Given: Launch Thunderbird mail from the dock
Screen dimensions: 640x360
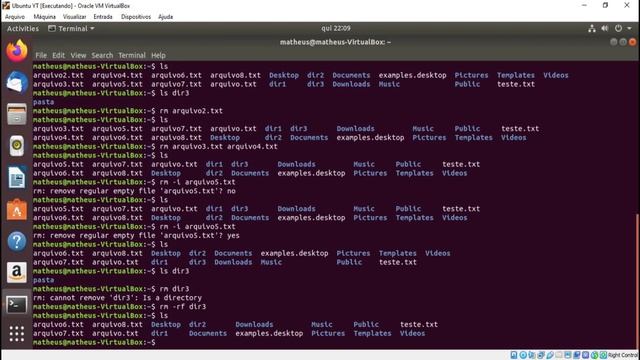Looking at the screenshot, I should point(17,82).
